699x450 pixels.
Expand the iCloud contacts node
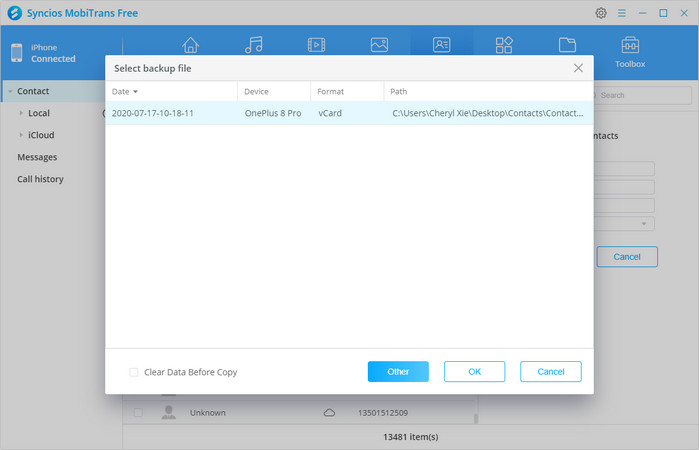[x=21, y=135]
